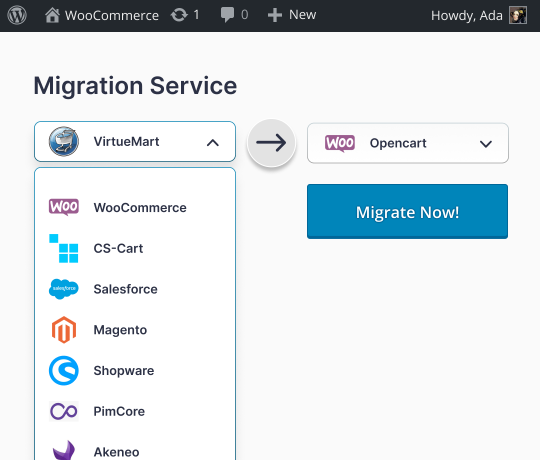
Task: Click the right arrow circle button
Action: [x=271, y=143]
